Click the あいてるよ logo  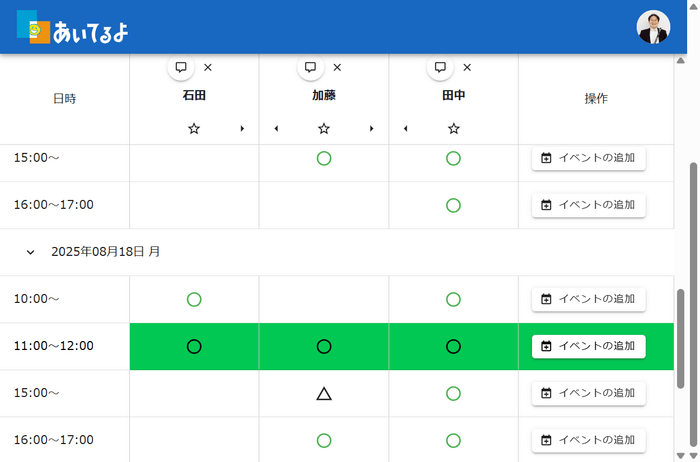tap(73, 28)
